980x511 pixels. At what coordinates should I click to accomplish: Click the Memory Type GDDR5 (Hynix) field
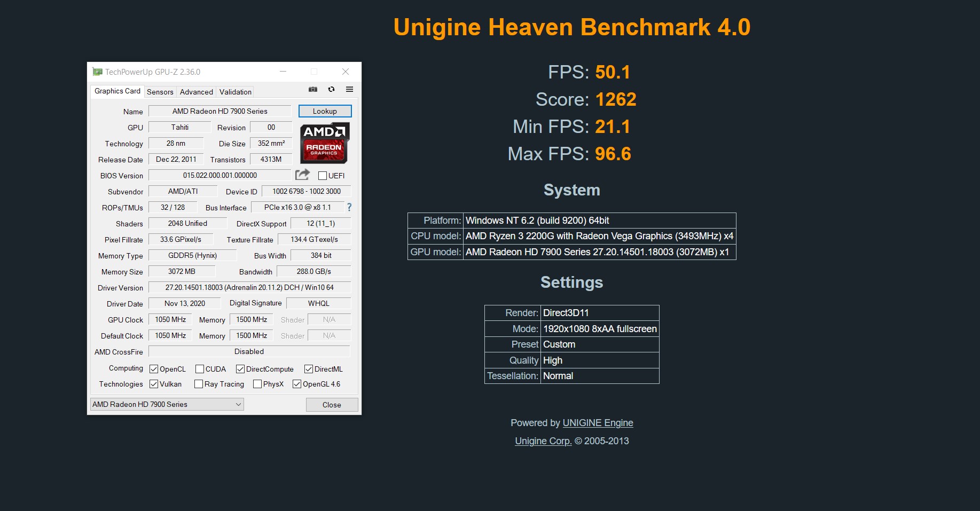(x=192, y=255)
